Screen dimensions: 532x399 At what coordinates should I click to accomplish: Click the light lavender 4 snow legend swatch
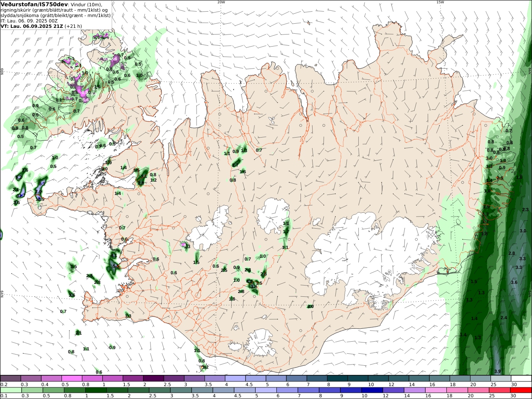point(235,379)
